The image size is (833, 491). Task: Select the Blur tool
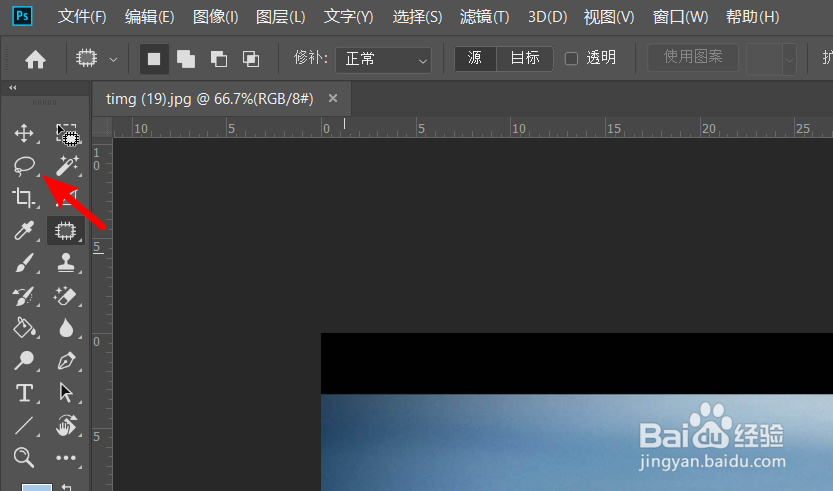tap(66, 328)
